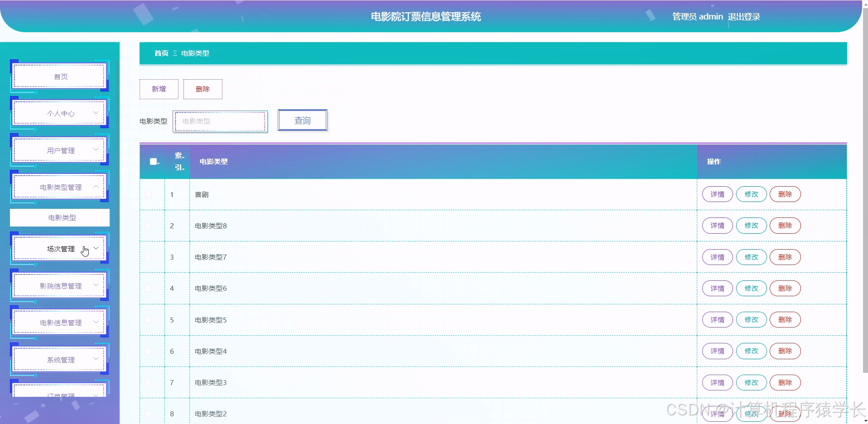Click 删除 for 电影类型3

pos(786,382)
